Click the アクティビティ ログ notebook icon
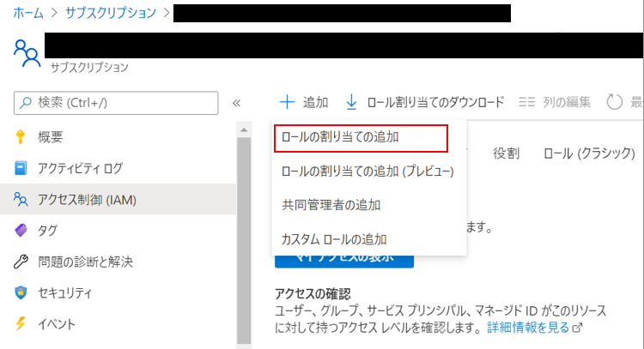644x349 pixels. tap(21, 168)
